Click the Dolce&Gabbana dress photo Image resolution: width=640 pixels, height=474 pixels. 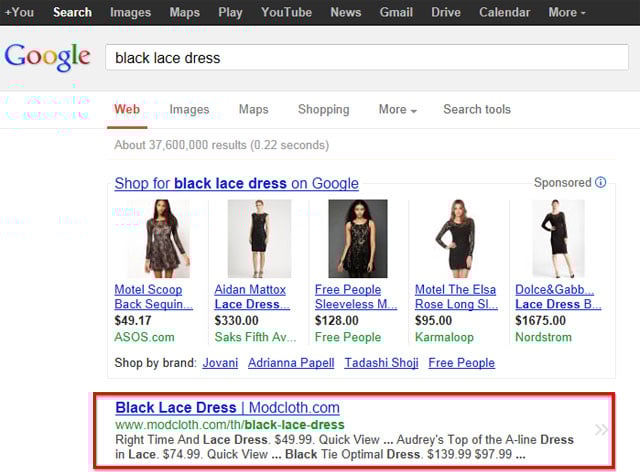[x=558, y=238]
